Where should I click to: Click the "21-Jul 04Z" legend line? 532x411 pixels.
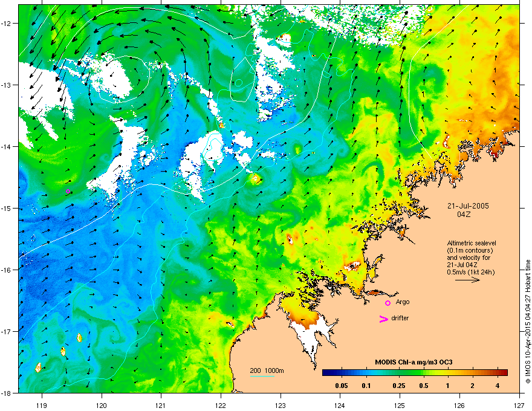(463, 265)
